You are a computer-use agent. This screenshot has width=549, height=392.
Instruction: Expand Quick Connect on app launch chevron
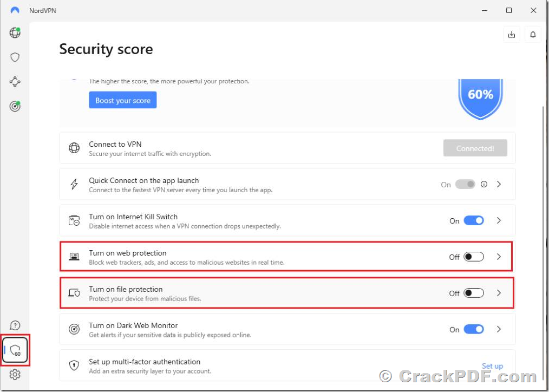tap(499, 184)
